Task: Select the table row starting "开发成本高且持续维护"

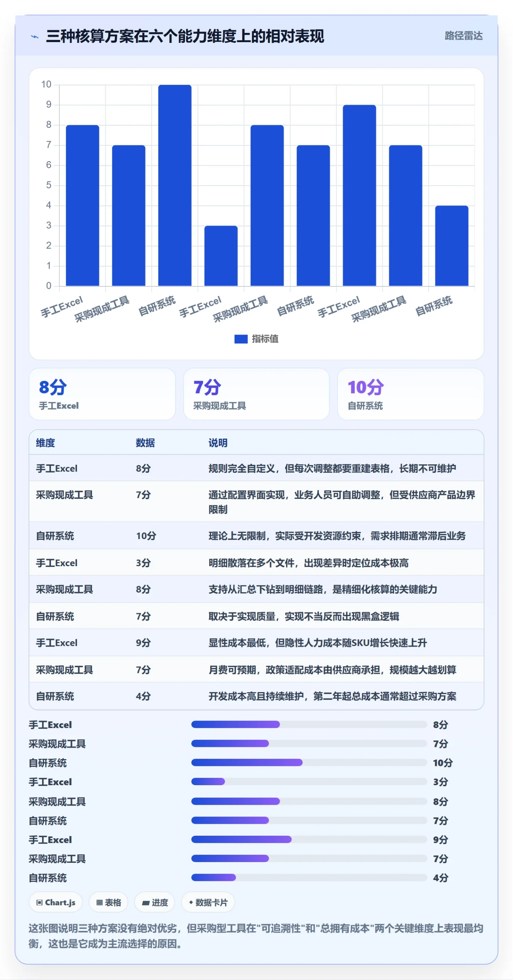Action: [256, 696]
